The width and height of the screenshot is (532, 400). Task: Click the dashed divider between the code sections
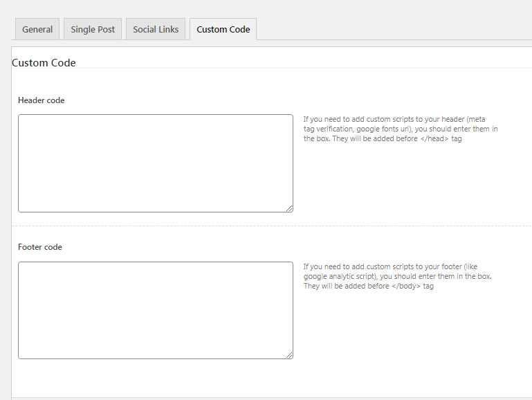271,226
